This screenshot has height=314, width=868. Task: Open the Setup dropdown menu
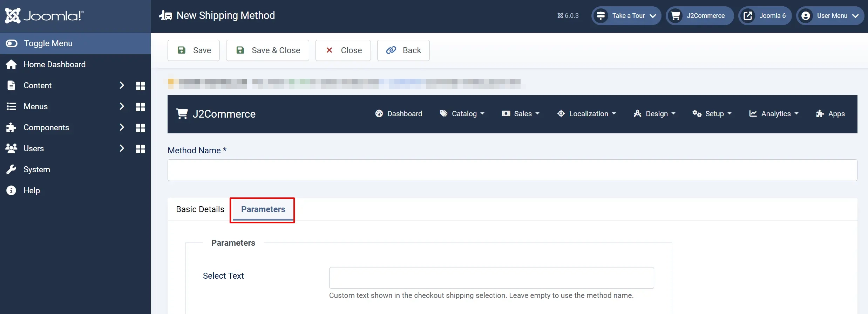point(712,114)
